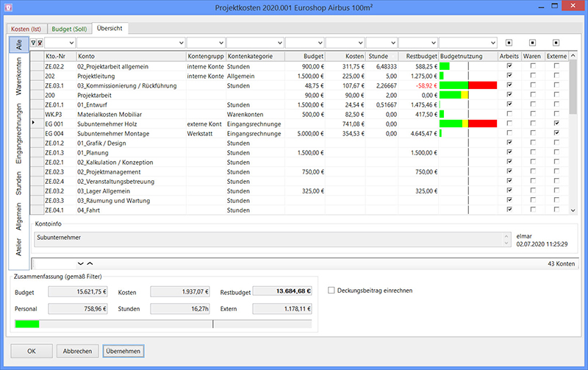Viewport: 588px width, 370px height.
Task: Click the negative Restbudget value -58,92 €
Action: (426, 85)
